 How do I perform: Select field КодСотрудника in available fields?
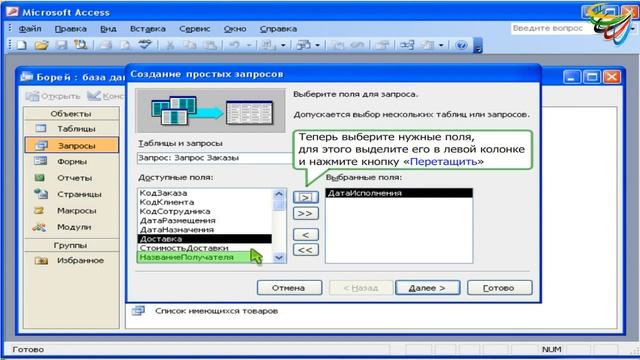pyautogui.click(x=205, y=211)
